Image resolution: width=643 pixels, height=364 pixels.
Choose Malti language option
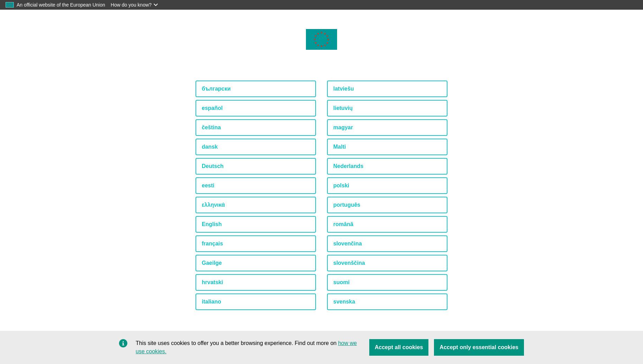(387, 147)
